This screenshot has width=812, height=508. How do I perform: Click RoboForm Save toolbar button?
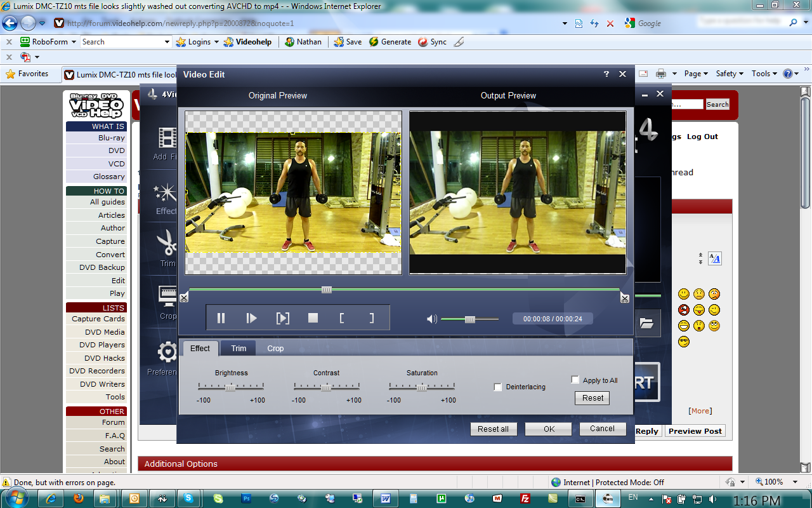tap(348, 42)
